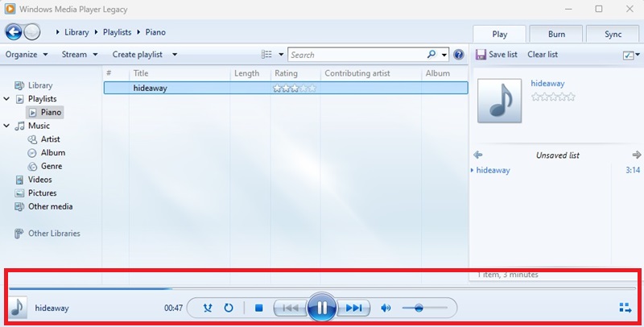The height and width of the screenshot is (327, 644).
Task: Skip to previous track
Action: point(291,308)
